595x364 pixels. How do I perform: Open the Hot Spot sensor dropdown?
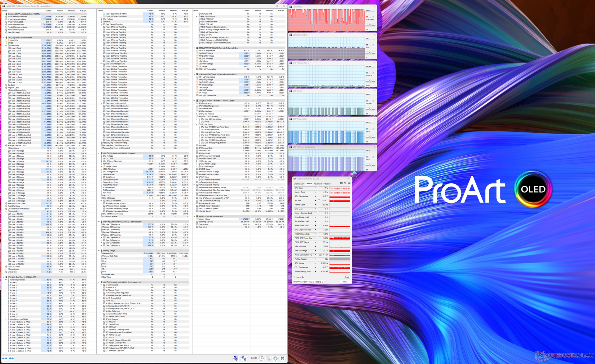pos(315,201)
